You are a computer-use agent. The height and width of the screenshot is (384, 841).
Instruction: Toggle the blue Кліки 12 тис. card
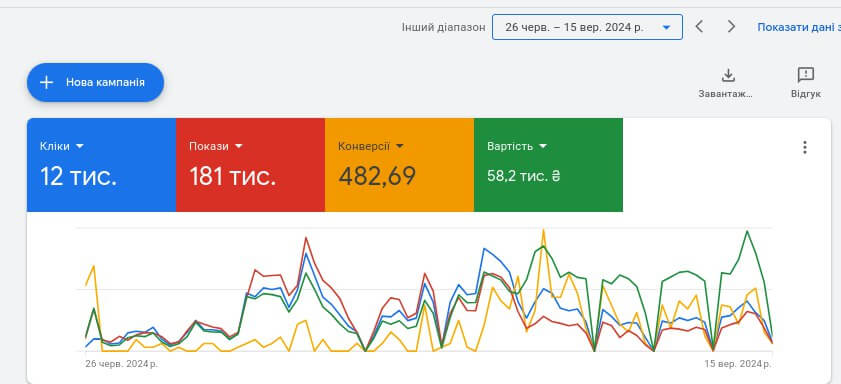pyautogui.click(x=101, y=165)
